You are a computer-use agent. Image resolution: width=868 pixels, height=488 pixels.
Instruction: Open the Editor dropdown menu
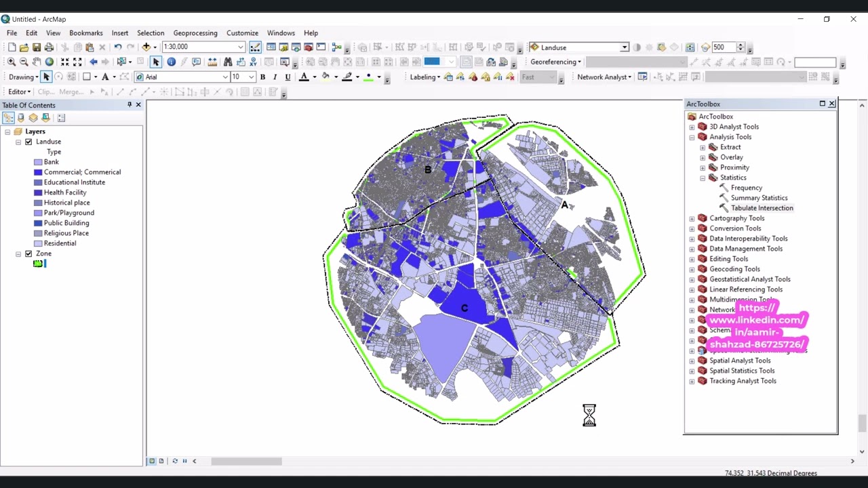pos(19,91)
